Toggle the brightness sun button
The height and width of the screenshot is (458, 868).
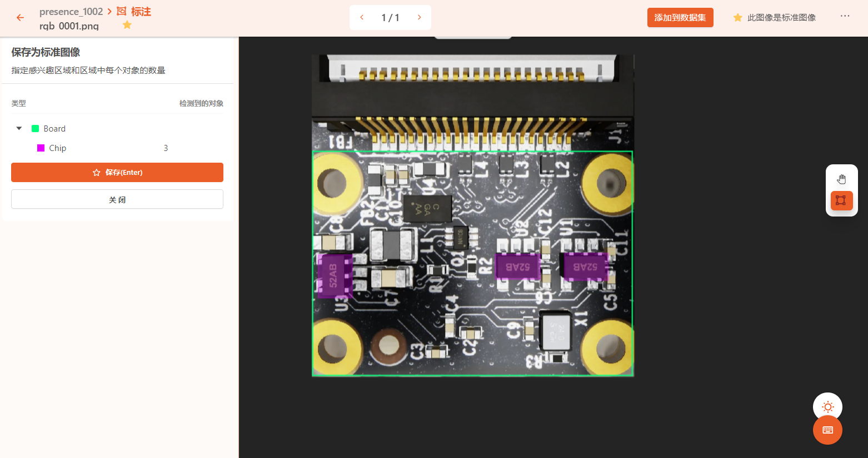tap(827, 407)
